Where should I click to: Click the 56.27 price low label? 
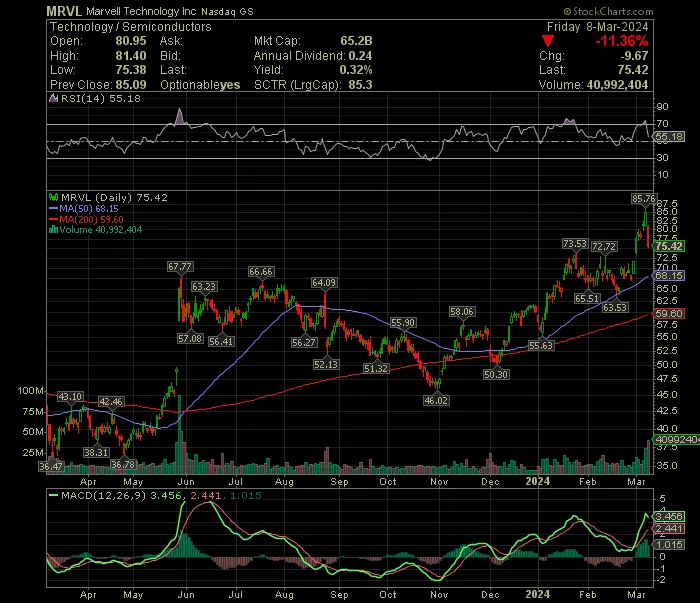click(304, 342)
